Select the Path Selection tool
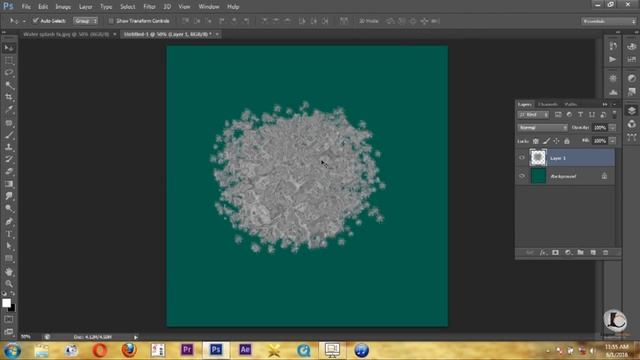 (9, 247)
